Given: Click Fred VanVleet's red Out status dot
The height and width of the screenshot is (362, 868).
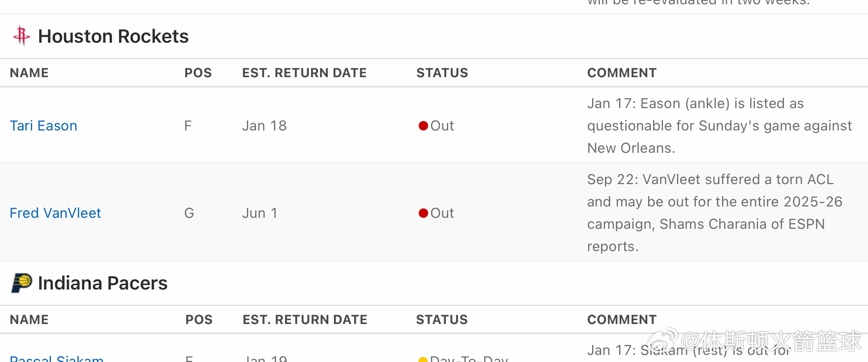Looking at the screenshot, I should (423, 213).
